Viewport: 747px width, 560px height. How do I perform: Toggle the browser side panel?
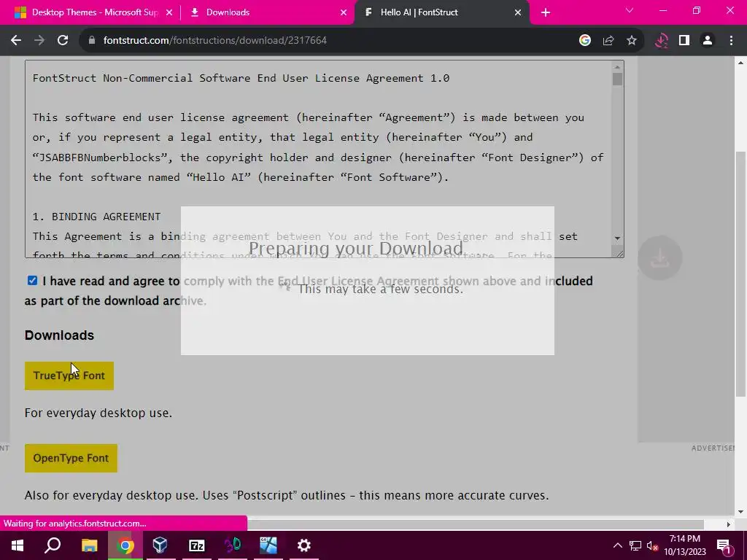click(684, 41)
